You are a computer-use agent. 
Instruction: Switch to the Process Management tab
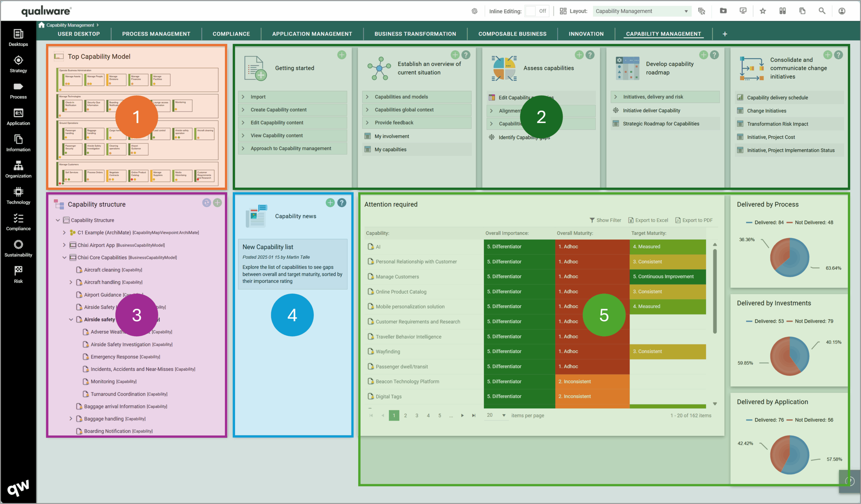click(156, 34)
